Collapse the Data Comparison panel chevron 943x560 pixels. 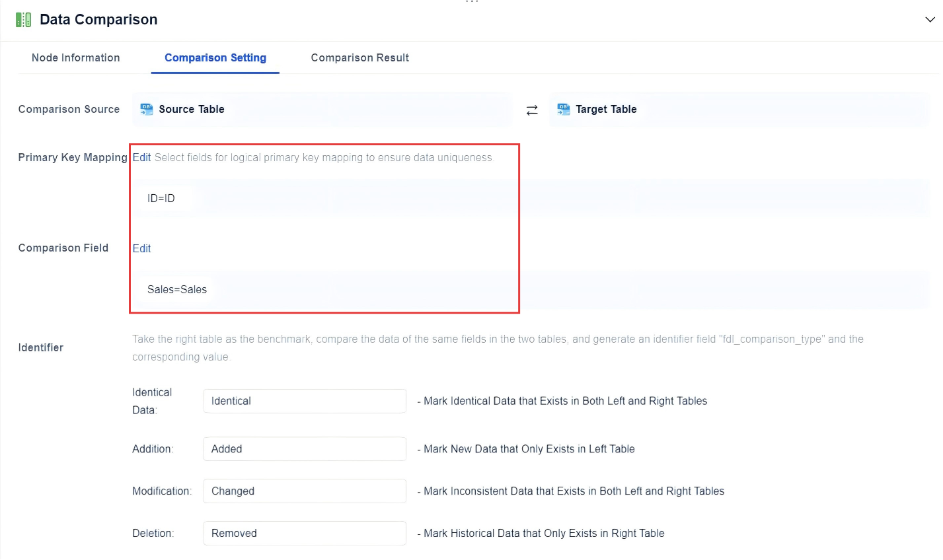(930, 20)
